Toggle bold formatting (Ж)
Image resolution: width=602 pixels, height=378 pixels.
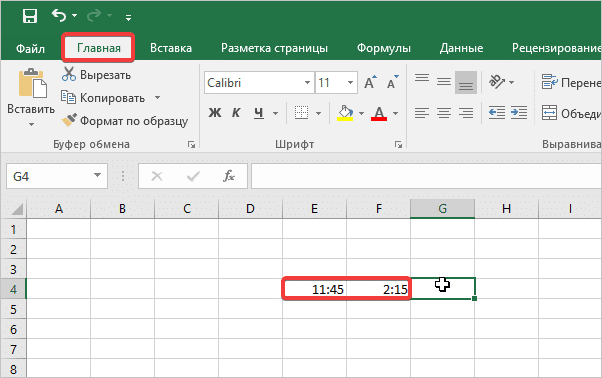tap(215, 113)
